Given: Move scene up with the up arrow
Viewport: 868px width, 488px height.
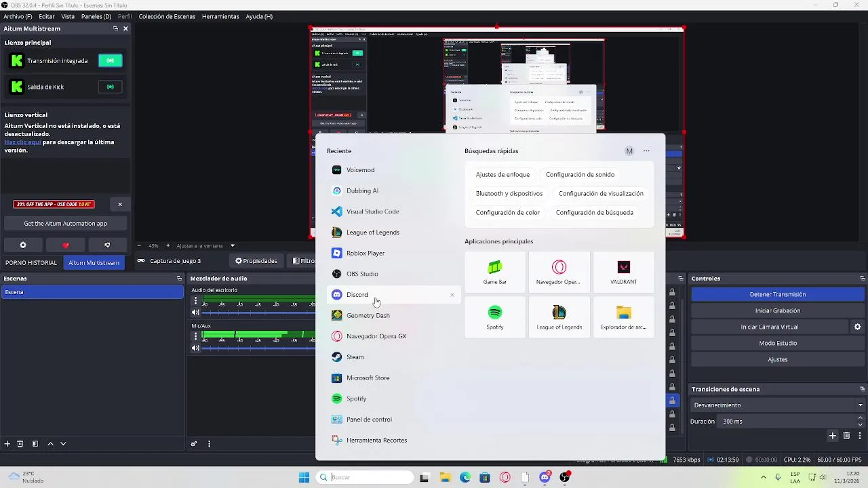Looking at the screenshot, I should click(50, 444).
